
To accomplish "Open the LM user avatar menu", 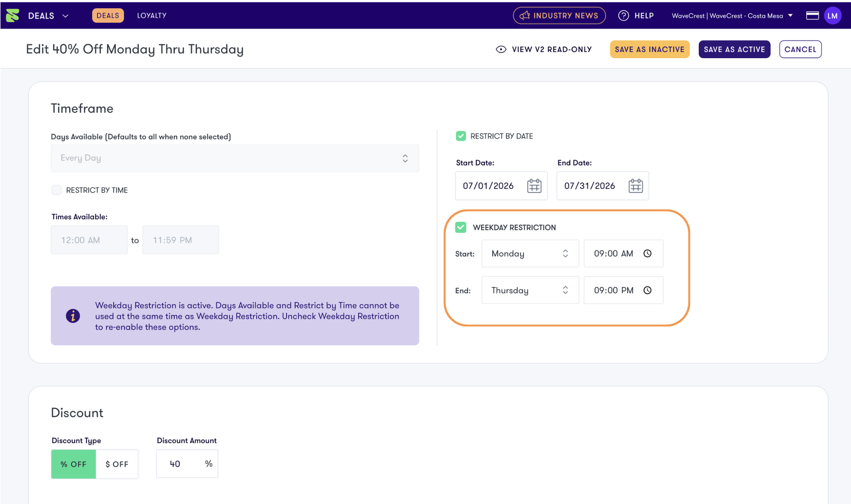I will (x=833, y=16).
